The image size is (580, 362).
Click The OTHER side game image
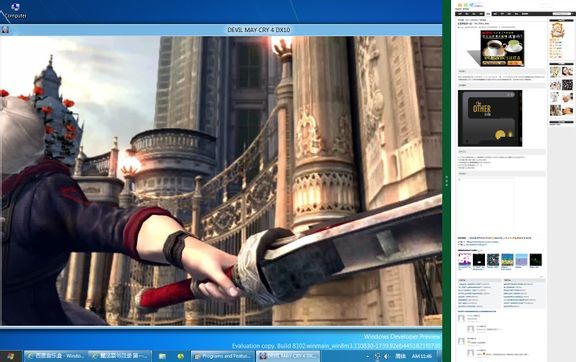tap(490, 118)
